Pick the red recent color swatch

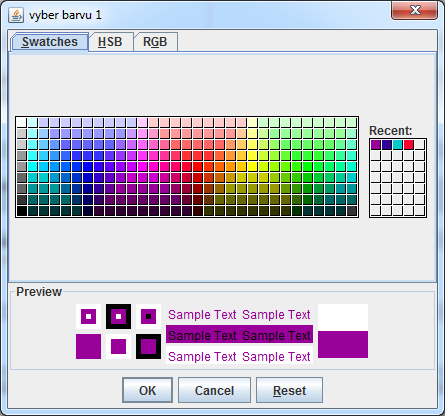click(409, 145)
